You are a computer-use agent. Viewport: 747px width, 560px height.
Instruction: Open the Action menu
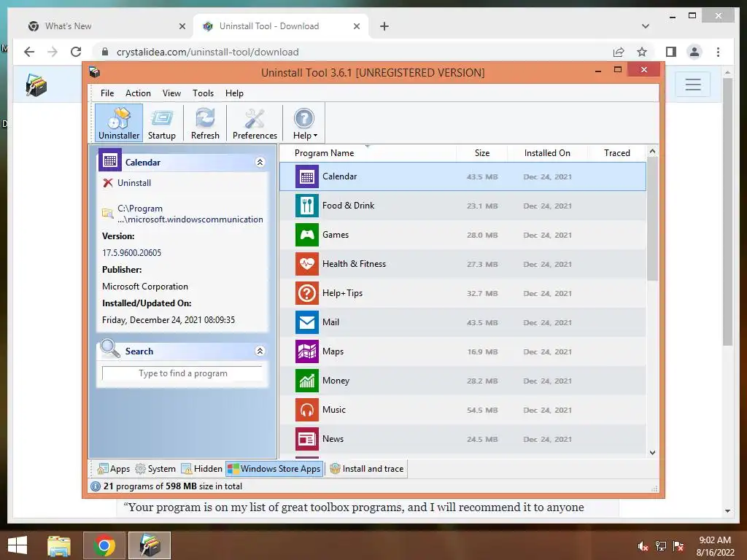click(x=138, y=93)
